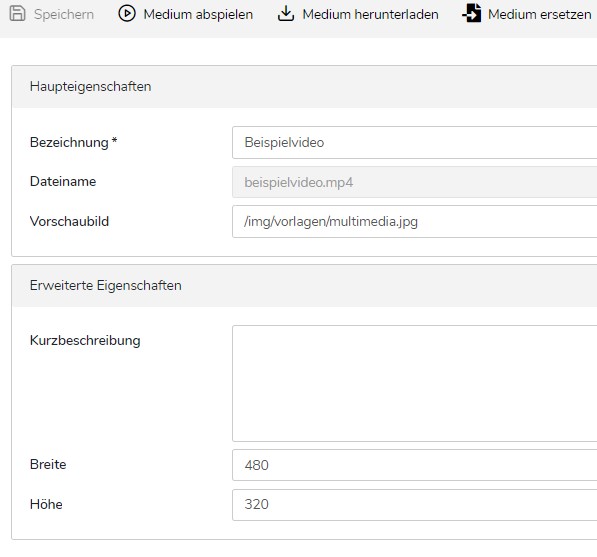Viewport: 597px width, 557px height.
Task: Click the play circle icon
Action: tap(126, 14)
